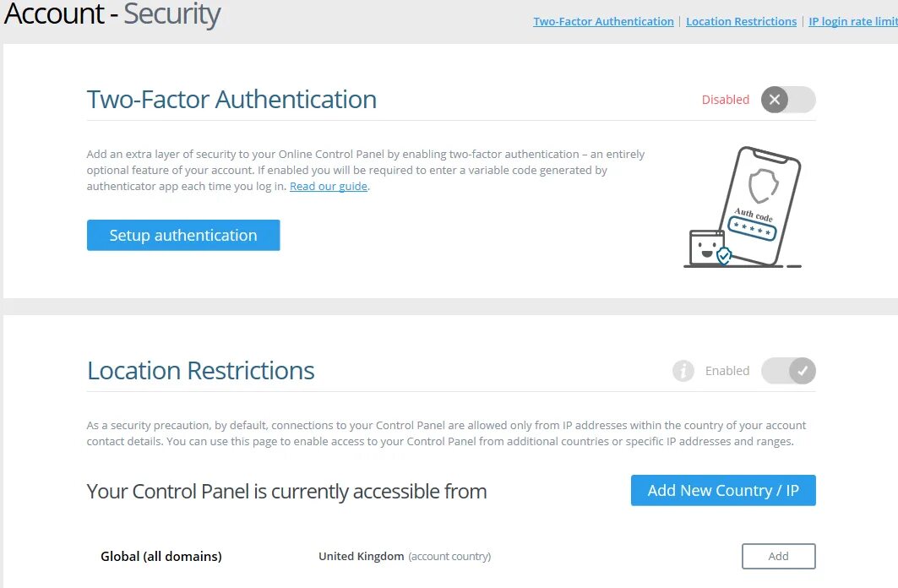
Task: Select the United Kingdom account country entry
Action: pyautogui.click(x=361, y=557)
